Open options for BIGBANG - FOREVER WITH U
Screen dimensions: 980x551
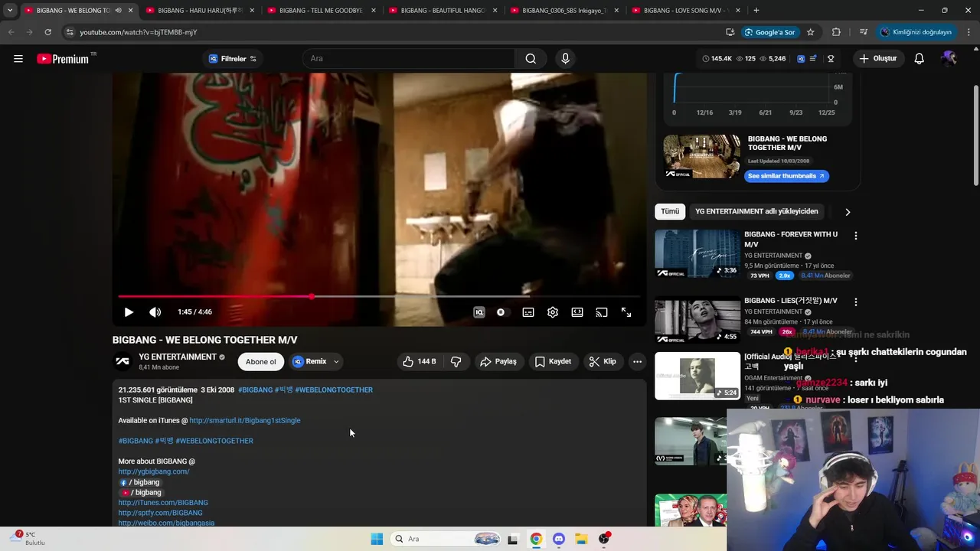tap(856, 236)
